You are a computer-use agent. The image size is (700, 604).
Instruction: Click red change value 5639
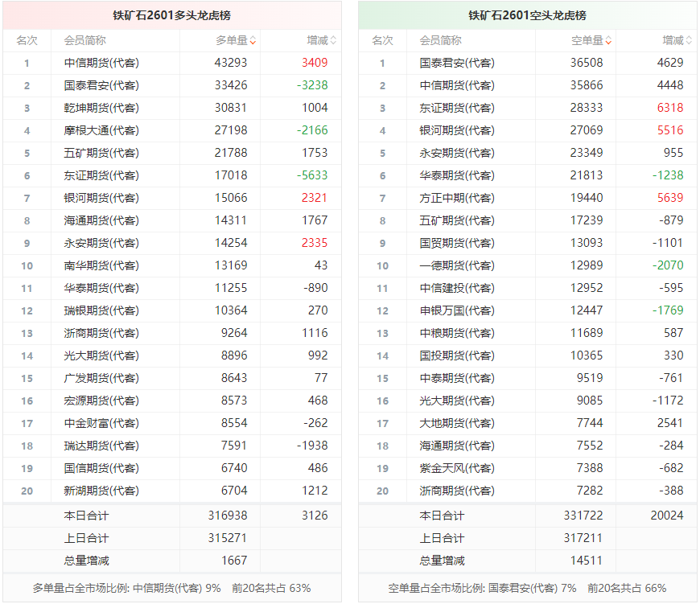tap(670, 198)
